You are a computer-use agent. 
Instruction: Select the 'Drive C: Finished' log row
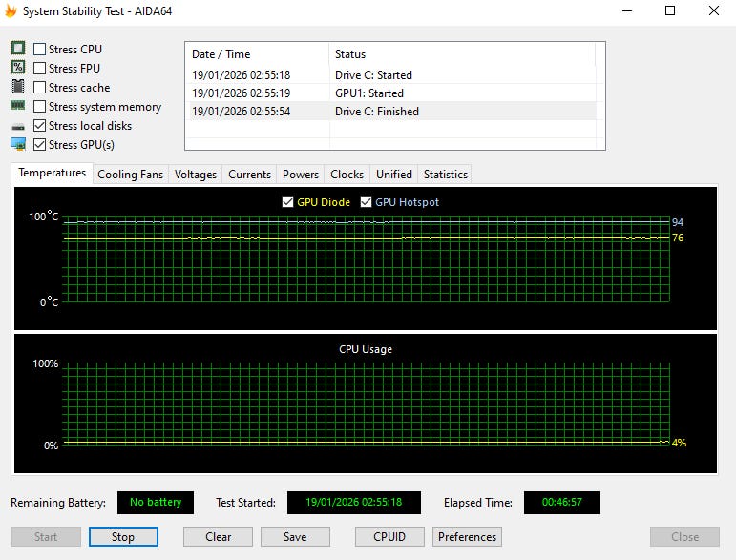point(391,112)
